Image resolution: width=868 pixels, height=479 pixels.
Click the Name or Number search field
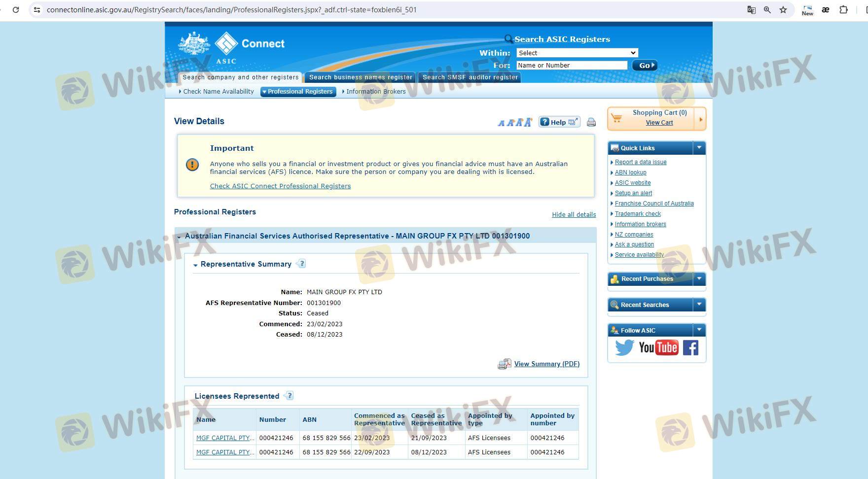click(572, 66)
